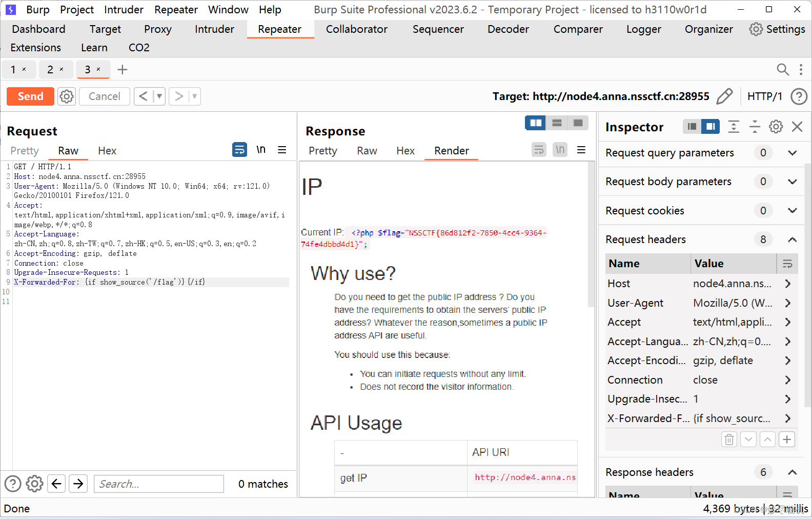Open Host header details chevron
Viewport: 812px width, 519px height.
[x=787, y=284]
